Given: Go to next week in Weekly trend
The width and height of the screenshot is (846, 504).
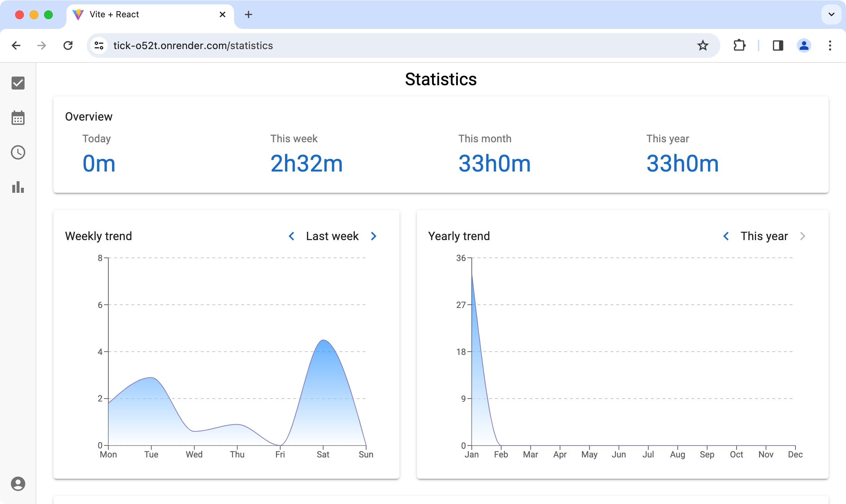Looking at the screenshot, I should (x=374, y=236).
